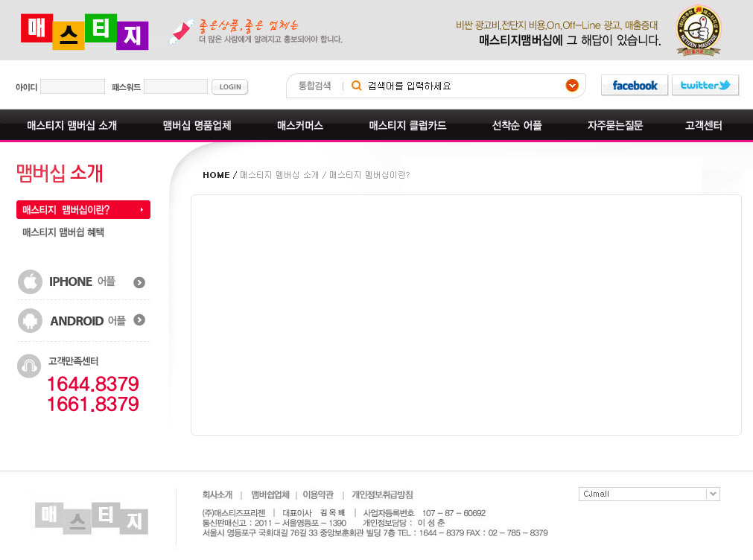Open 고객센터 menu
This screenshot has height=560, width=753.
(x=704, y=125)
